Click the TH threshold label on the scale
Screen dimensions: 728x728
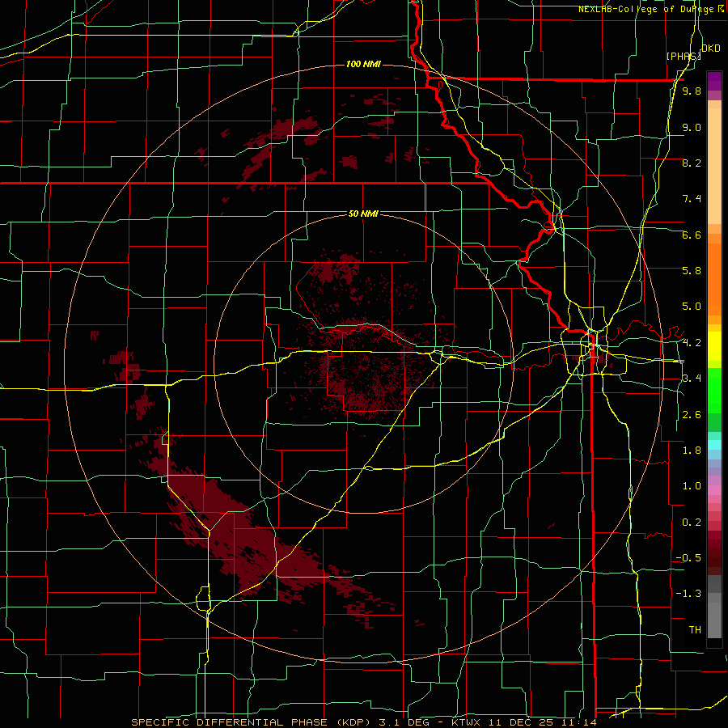(695, 629)
